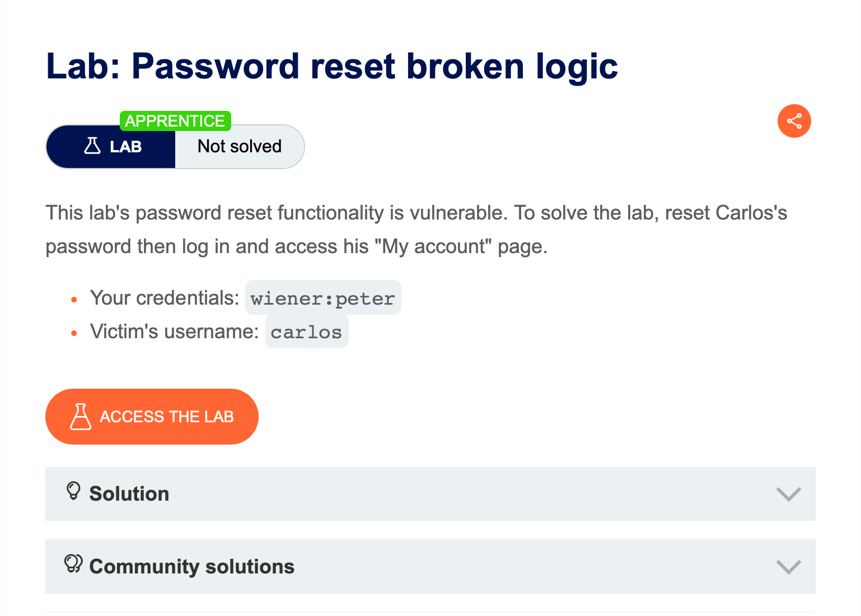Click the "Your credentials:" label
861x616 pixels.
(x=165, y=298)
